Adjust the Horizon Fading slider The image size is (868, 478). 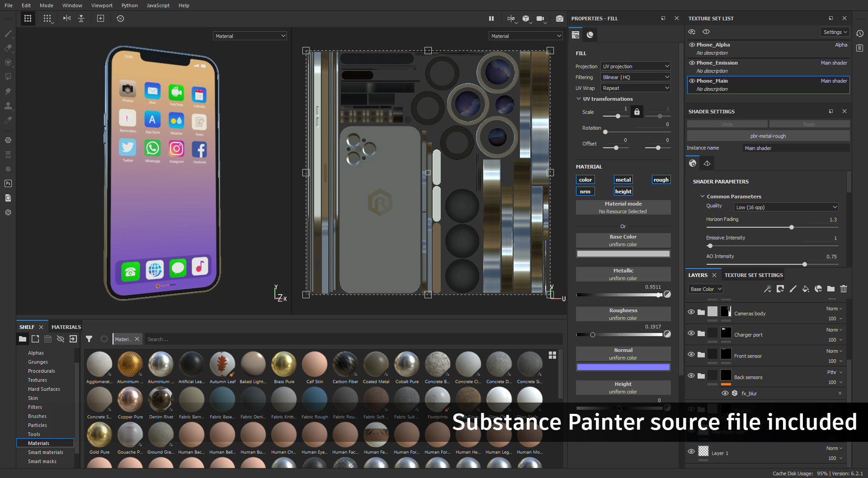pyautogui.click(x=772, y=227)
